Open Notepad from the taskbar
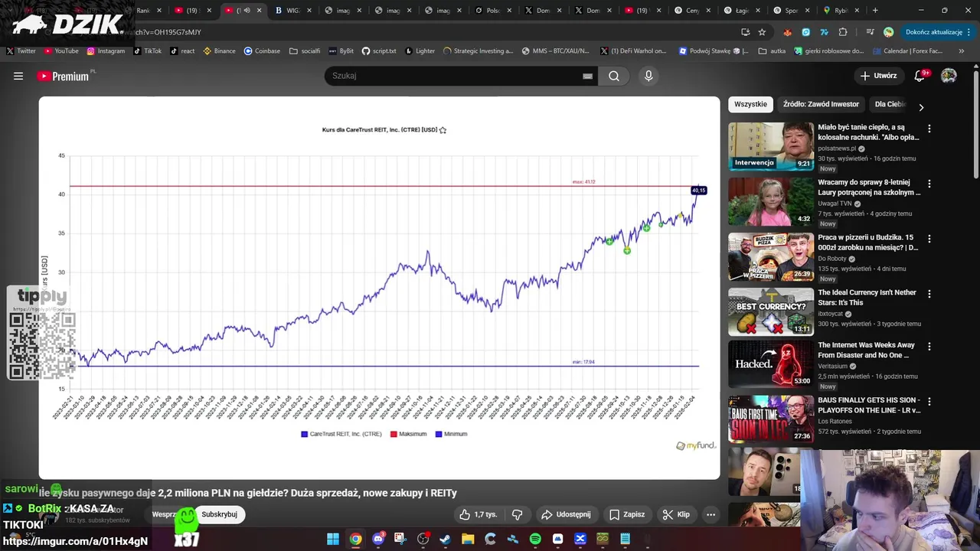Image resolution: width=980 pixels, height=551 pixels. pyautogui.click(x=625, y=539)
